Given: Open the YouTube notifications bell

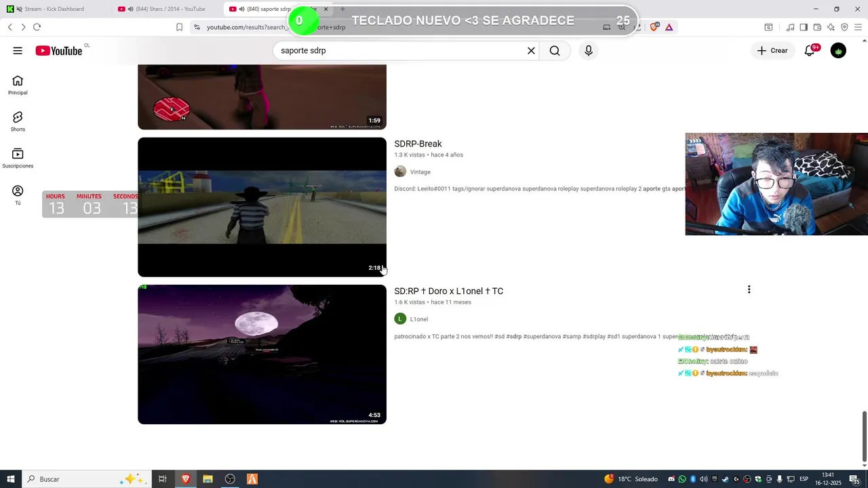Looking at the screenshot, I should coord(810,51).
